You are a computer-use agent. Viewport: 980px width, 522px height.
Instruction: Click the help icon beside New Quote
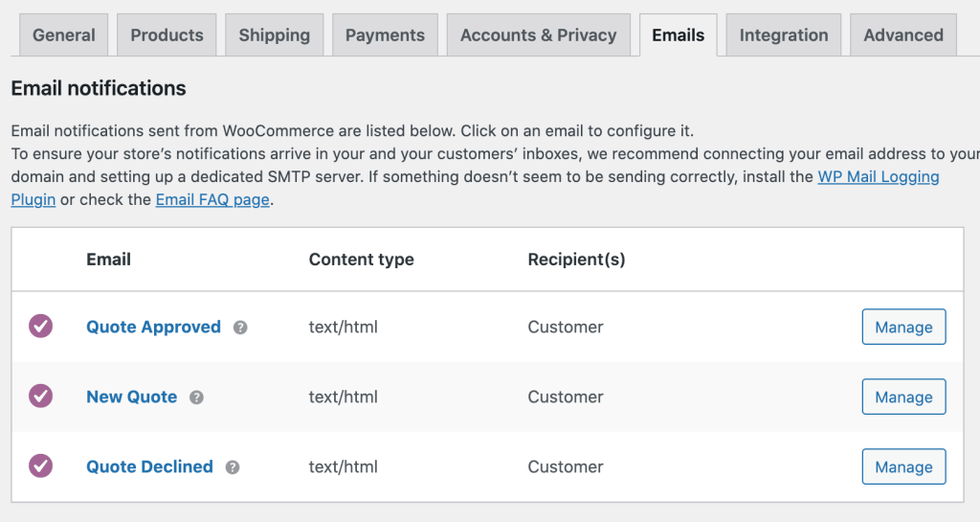(x=196, y=397)
